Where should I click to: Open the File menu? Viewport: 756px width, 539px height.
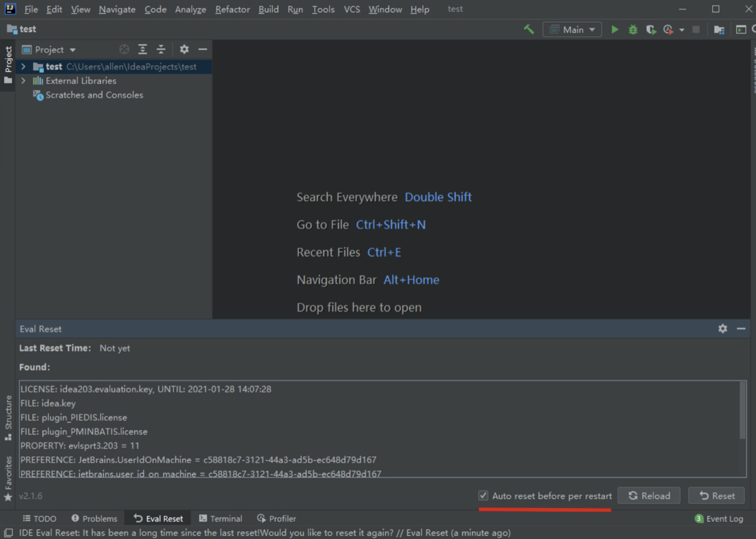click(31, 9)
